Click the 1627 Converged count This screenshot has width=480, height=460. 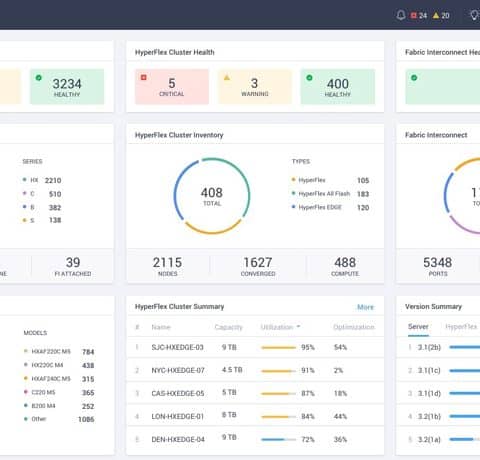click(258, 266)
